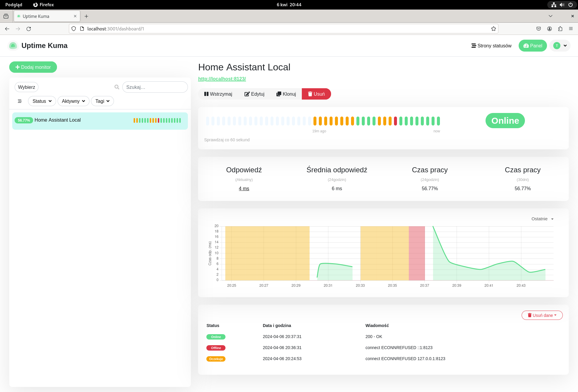Click the Dodaj monitor button
The height and width of the screenshot is (392, 578).
pyautogui.click(x=33, y=67)
